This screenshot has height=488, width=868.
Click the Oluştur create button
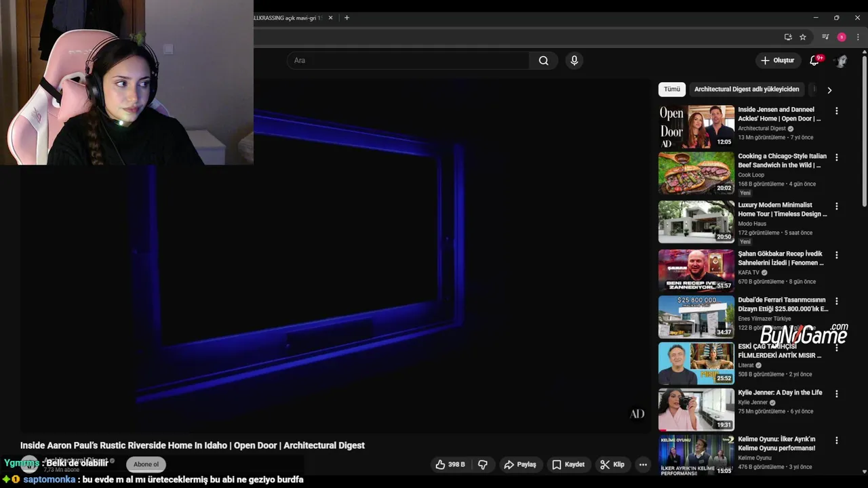click(777, 60)
